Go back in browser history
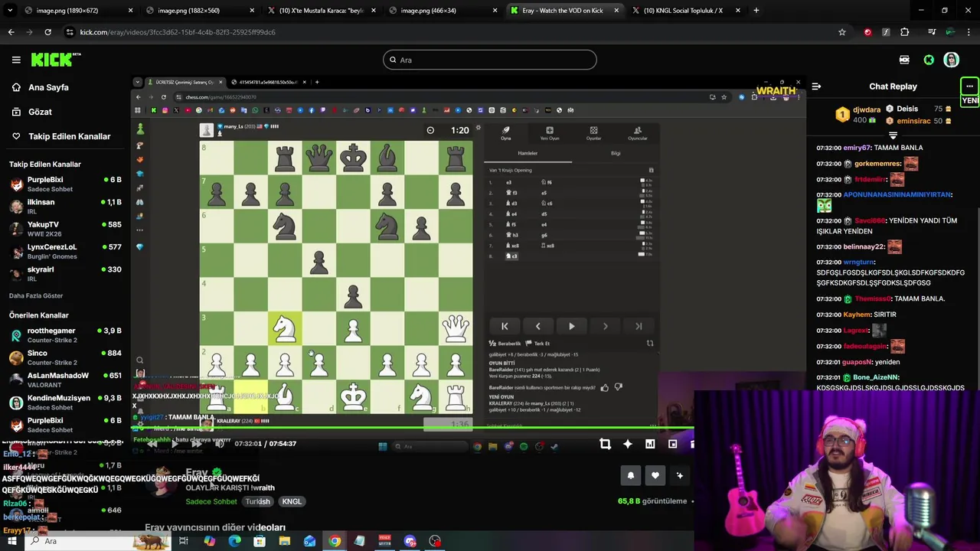The height and width of the screenshot is (551, 980). 11,32
